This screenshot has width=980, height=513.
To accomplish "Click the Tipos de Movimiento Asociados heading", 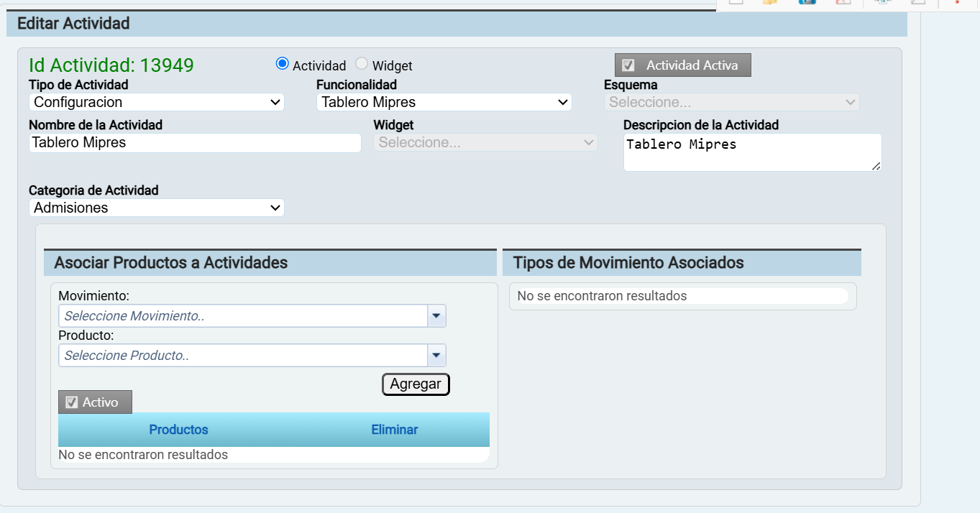I will point(628,263).
